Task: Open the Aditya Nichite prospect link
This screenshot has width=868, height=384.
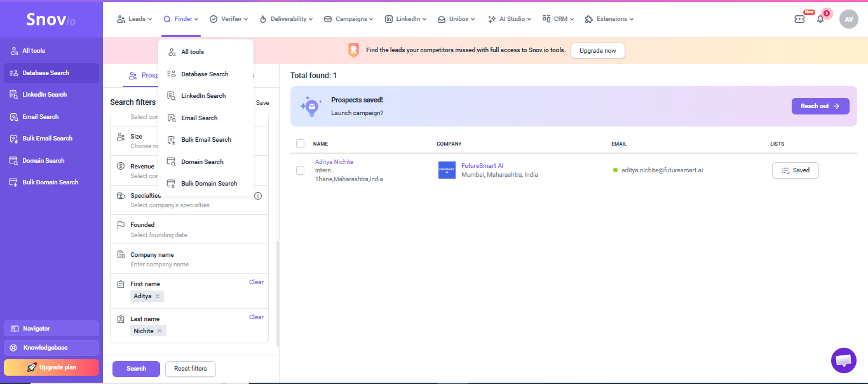Action: 334,162
